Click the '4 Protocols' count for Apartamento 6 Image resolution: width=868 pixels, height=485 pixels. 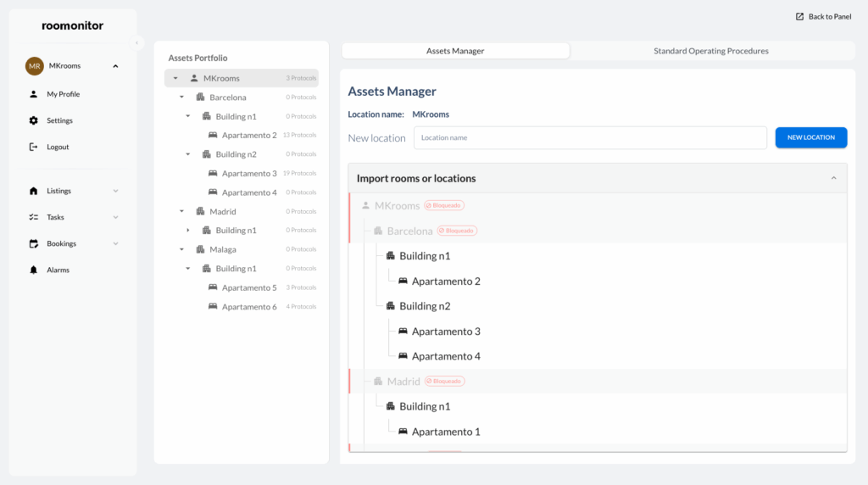(x=301, y=307)
